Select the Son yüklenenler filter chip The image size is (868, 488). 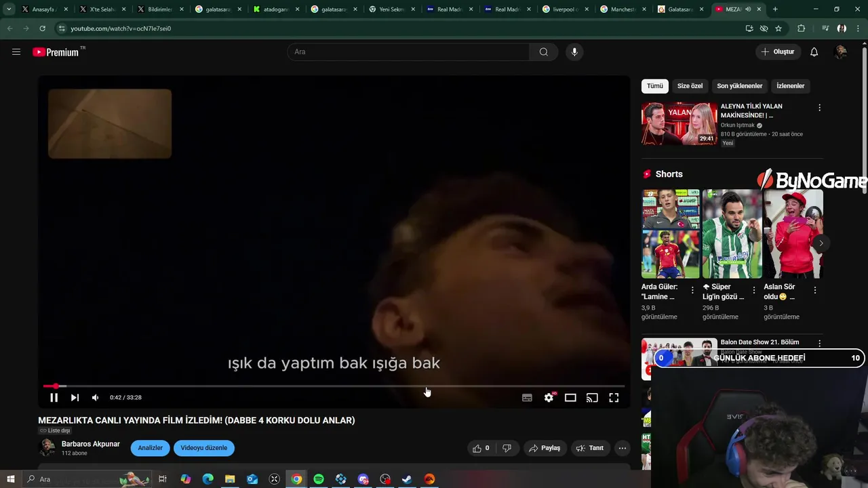pyautogui.click(x=740, y=86)
